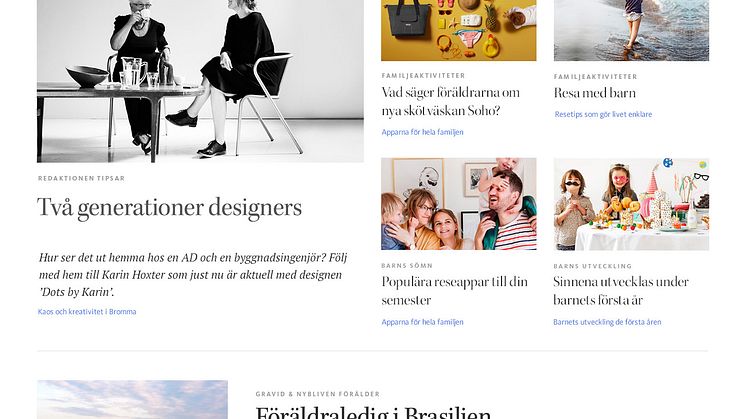746x419 pixels.
Task: Click 'Apparna för hela familjen' under Soho article
Action: tap(422, 132)
